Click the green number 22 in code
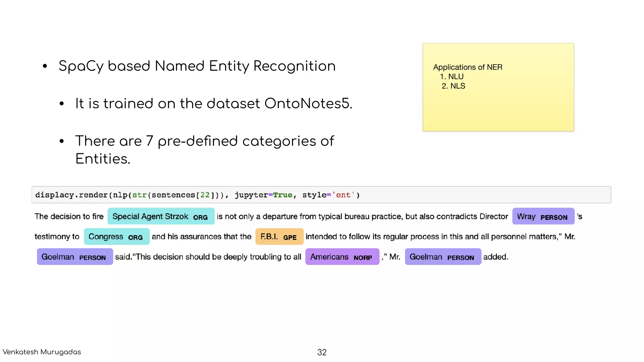 pyautogui.click(x=205, y=195)
